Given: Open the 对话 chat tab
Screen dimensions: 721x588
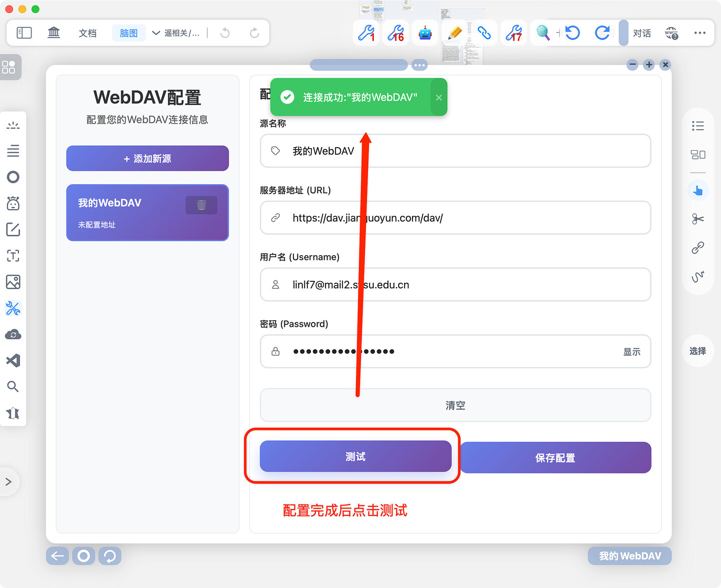Looking at the screenshot, I should tap(642, 33).
